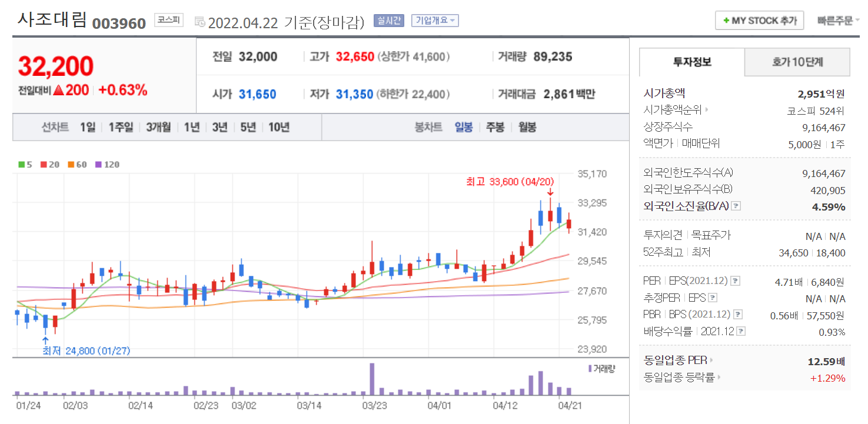This screenshot has width=868, height=424.
Task: Show the 주봉 candlestick chart
Action: pos(495,127)
